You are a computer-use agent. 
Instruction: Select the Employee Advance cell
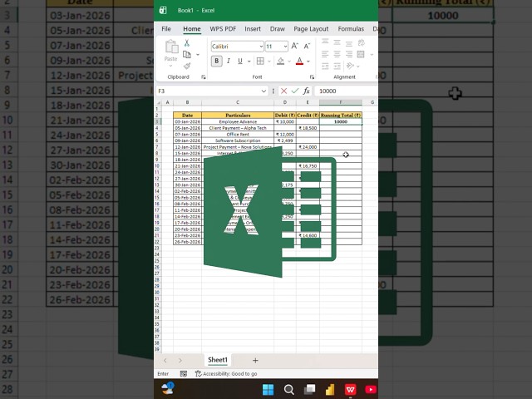click(238, 121)
